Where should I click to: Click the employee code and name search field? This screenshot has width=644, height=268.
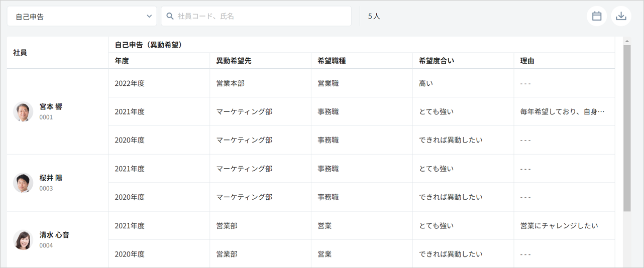[261, 16]
